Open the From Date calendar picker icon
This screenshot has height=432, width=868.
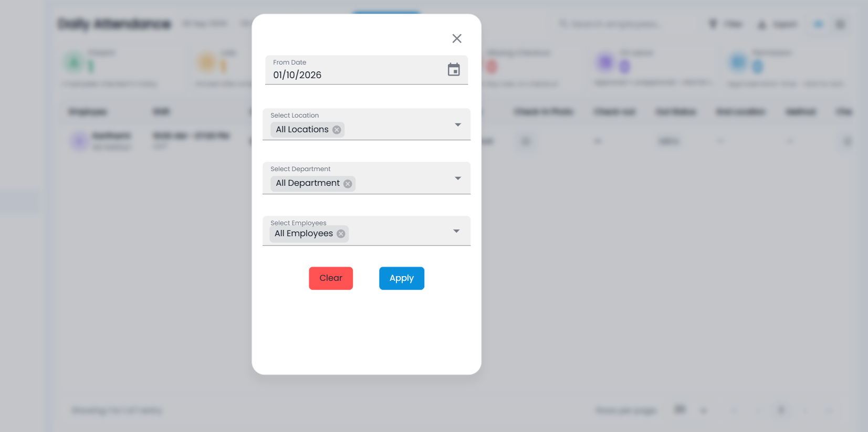[454, 69]
